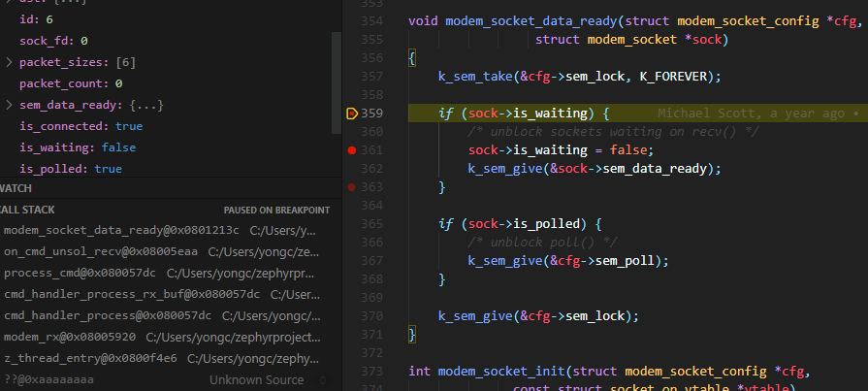The image size is (868, 391).
Task: Click k_sem_give sem_lock call on line 370
Action: [x=538, y=316]
